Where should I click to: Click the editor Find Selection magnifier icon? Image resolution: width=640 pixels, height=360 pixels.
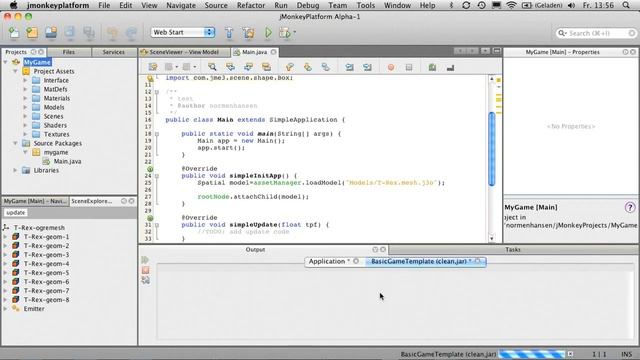coord(212,67)
